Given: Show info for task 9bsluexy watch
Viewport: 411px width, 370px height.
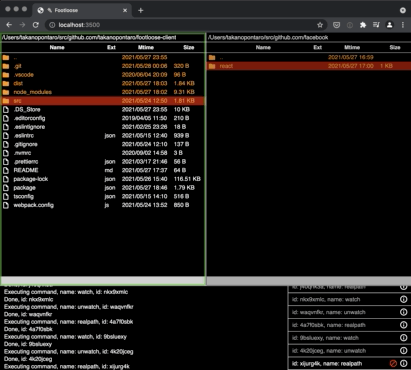Looking at the screenshot, I should 403,338.
